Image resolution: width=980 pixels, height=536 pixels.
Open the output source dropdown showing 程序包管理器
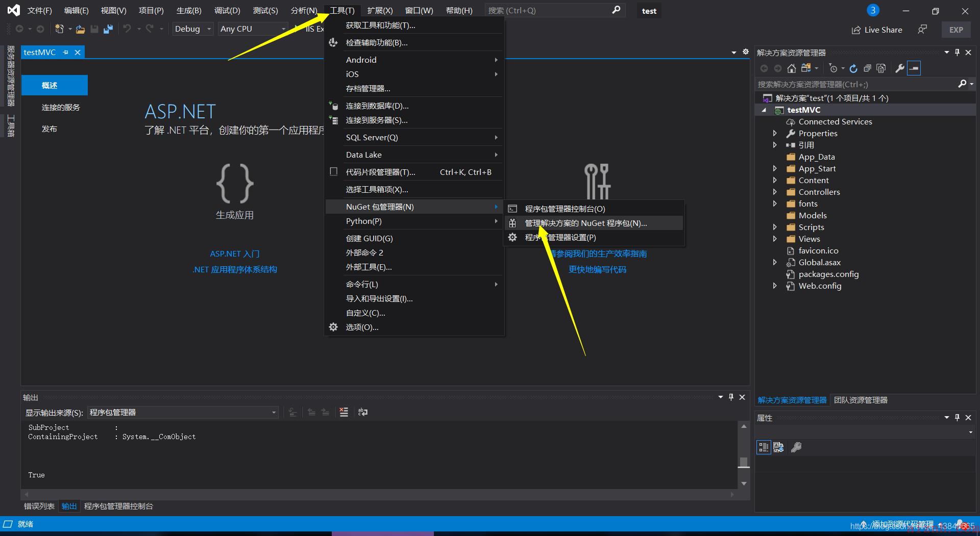pyautogui.click(x=183, y=412)
